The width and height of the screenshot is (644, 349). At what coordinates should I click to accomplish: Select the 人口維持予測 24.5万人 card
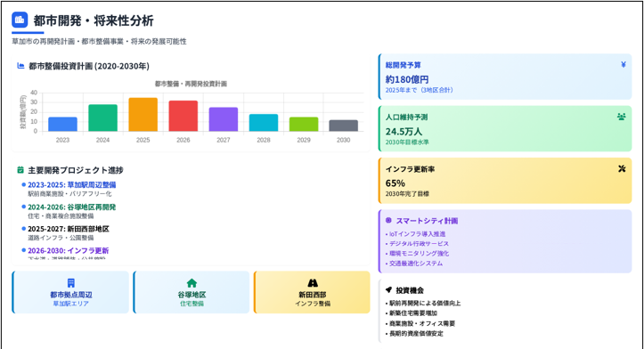pyautogui.click(x=505, y=129)
